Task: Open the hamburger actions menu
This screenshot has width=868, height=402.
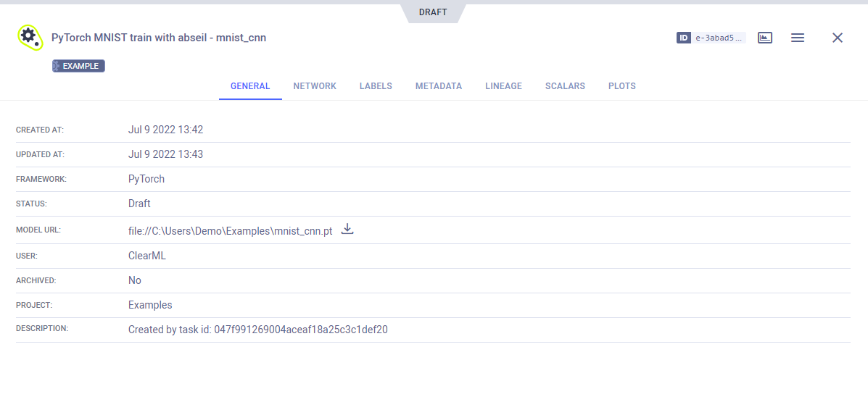Action: click(x=798, y=38)
